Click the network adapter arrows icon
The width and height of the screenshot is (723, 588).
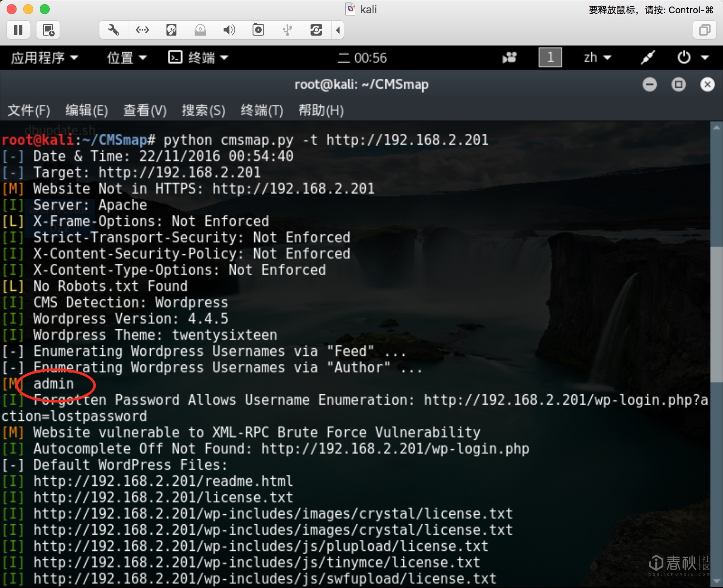[142, 30]
